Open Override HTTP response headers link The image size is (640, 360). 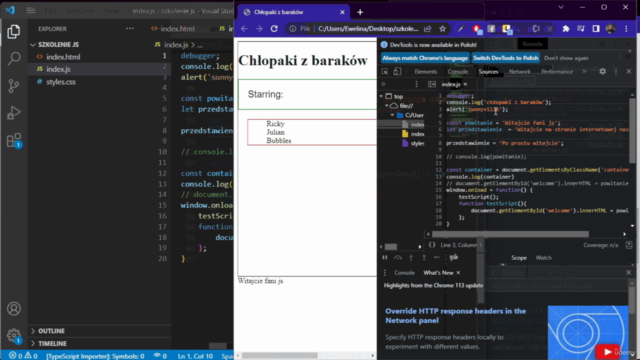coord(455,316)
